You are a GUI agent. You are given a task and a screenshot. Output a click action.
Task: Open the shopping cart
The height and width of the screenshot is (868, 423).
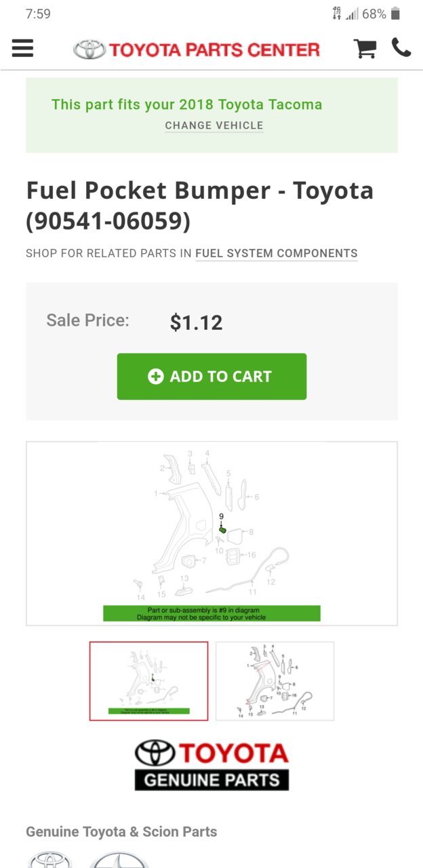click(365, 49)
